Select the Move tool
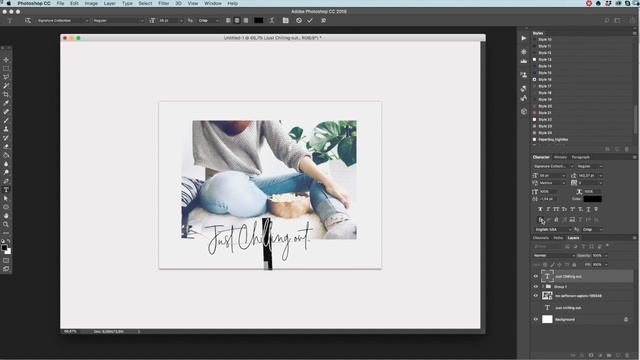 click(6, 60)
